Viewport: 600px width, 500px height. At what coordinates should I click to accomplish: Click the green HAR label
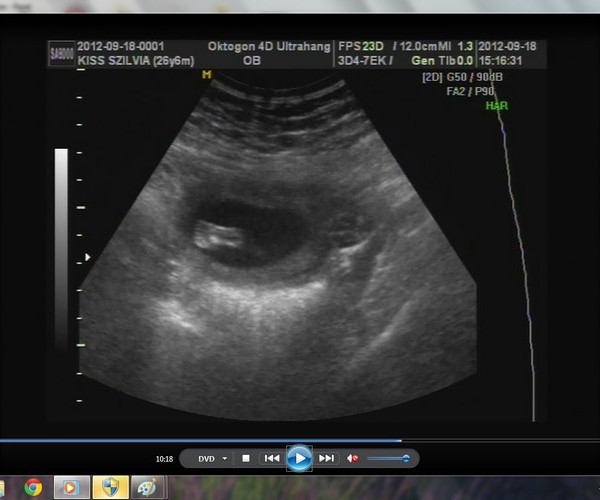coord(493,105)
